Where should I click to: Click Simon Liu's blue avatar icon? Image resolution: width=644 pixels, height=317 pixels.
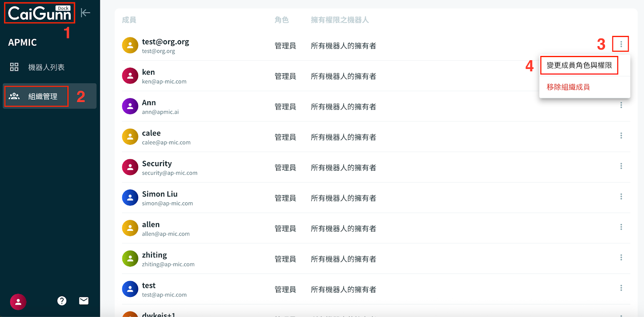(130, 198)
